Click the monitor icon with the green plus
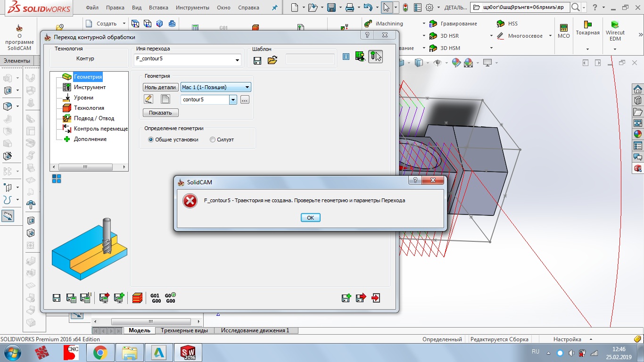 point(119,298)
